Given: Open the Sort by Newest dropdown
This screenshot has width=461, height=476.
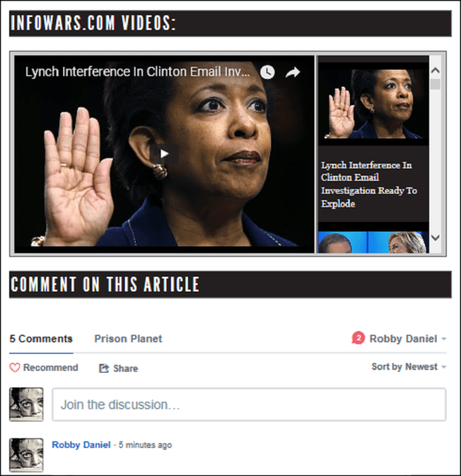Looking at the screenshot, I should click(408, 367).
